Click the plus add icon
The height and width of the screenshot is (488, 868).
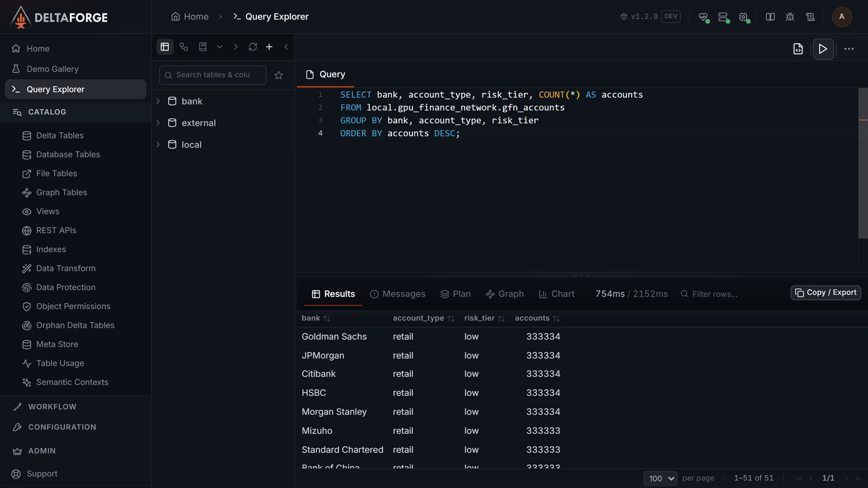pyautogui.click(x=269, y=47)
